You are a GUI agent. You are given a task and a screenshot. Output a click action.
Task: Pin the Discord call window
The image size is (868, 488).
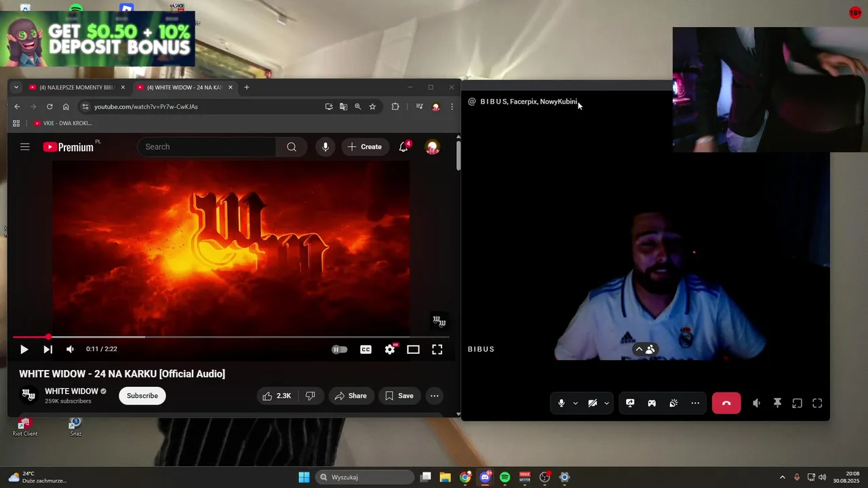click(x=777, y=403)
